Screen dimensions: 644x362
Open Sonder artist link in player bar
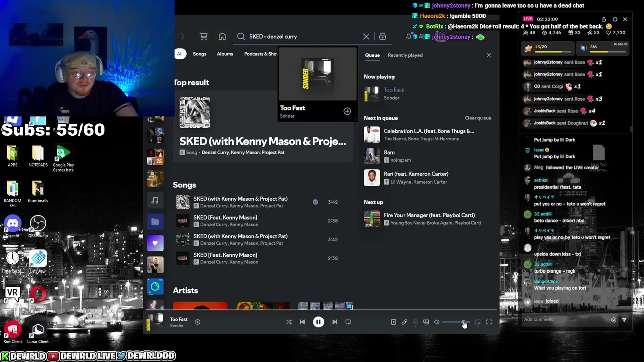coord(177,326)
